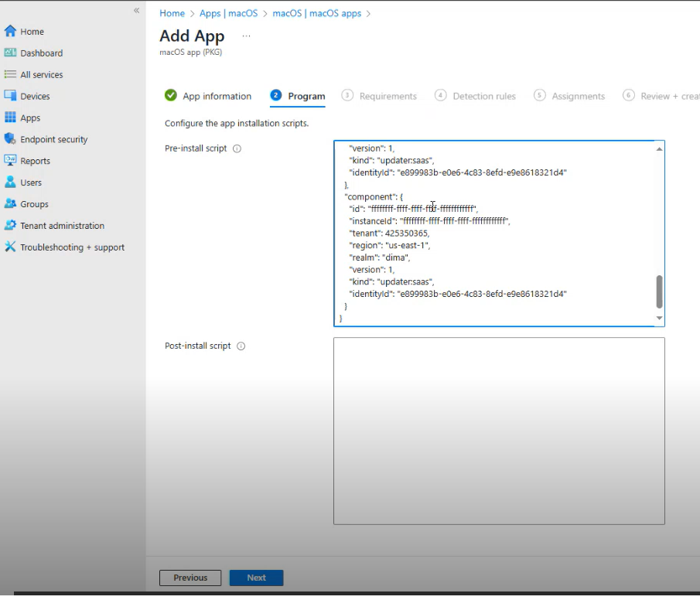The width and height of the screenshot is (700, 600).
Task: Click the Pre-install script info icon
Action: coord(237,148)
